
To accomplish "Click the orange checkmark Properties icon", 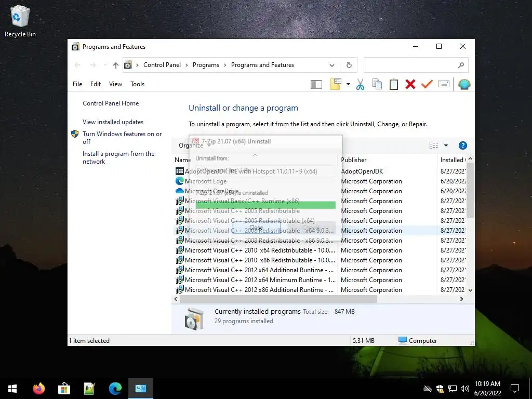I will point(427,84).
